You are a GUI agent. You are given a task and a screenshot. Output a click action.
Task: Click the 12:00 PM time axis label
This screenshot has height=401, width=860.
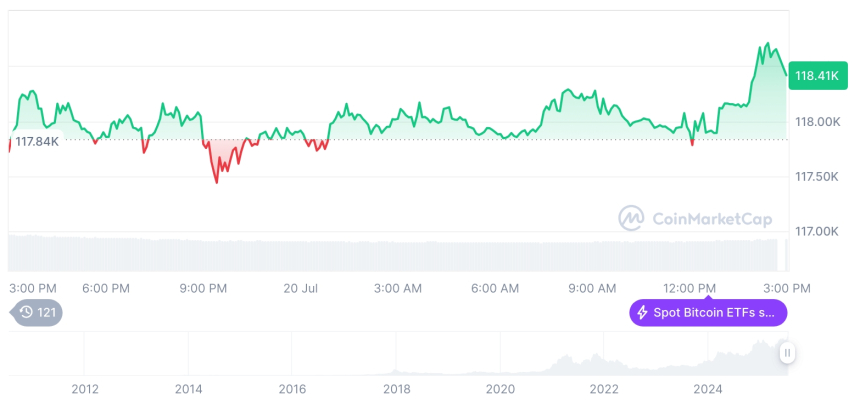click(x=691, y=288)
